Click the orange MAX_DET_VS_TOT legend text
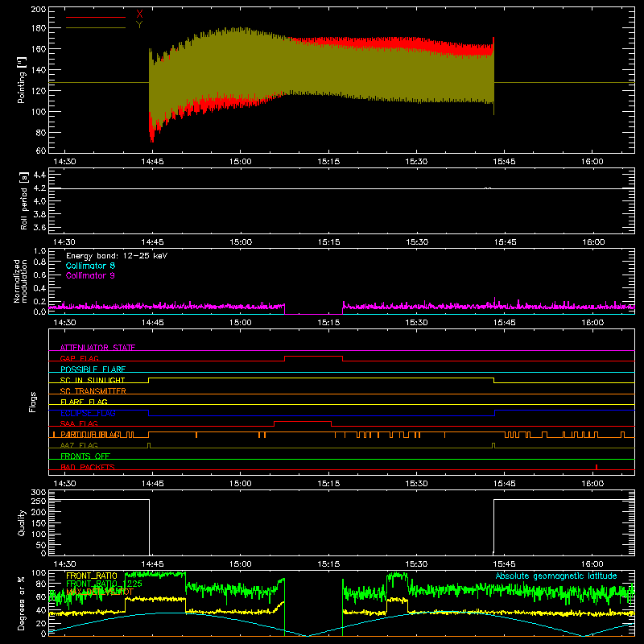The height and width of the screenshot is (644, 644). (100, 592)
